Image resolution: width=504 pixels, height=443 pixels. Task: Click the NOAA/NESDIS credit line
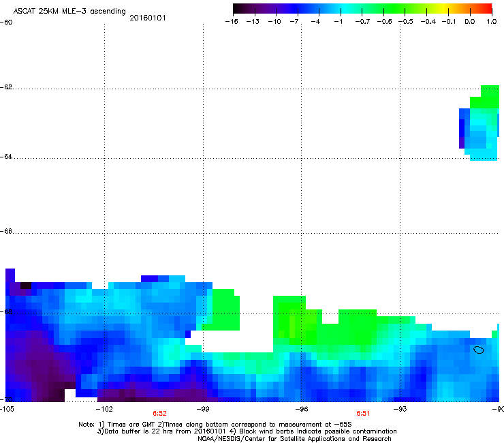(x=294, y=439)
